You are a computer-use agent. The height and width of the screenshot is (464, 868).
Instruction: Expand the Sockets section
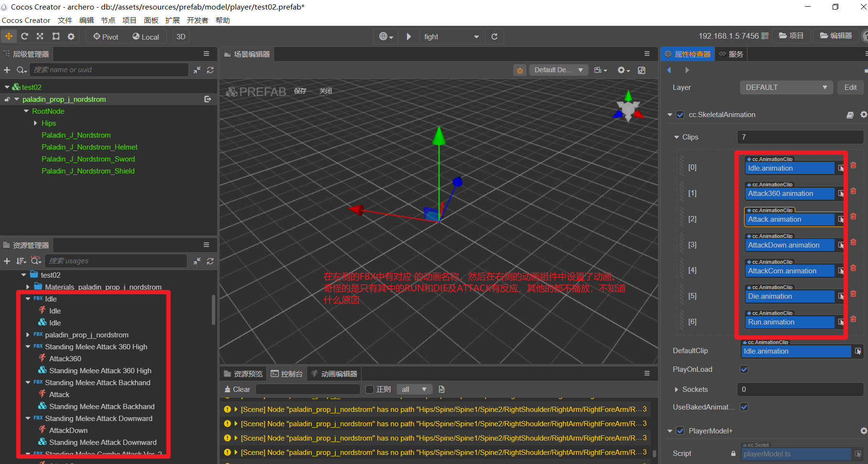pos(676,389)
